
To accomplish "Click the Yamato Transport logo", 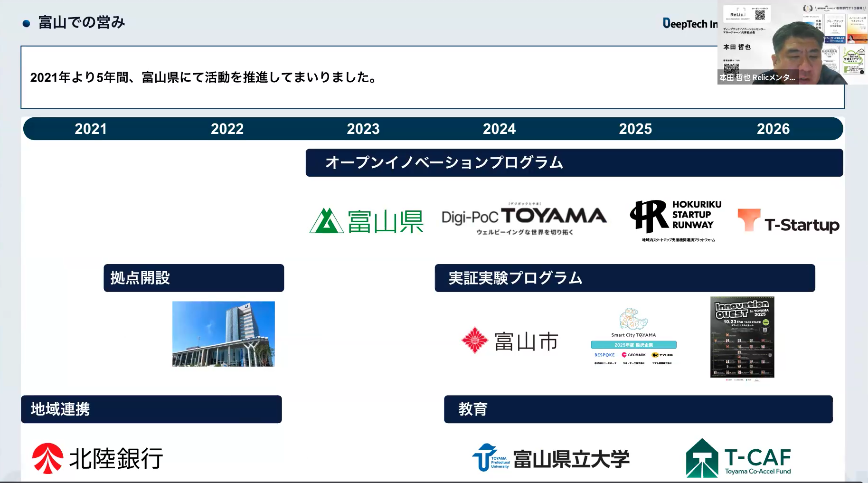I will click(x=662, y=355).
